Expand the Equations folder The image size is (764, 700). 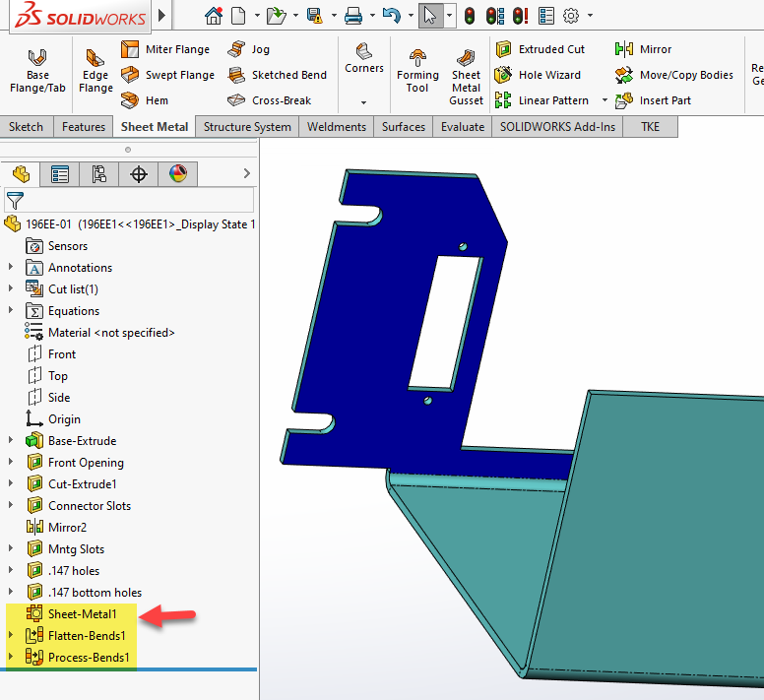[11, 310]
